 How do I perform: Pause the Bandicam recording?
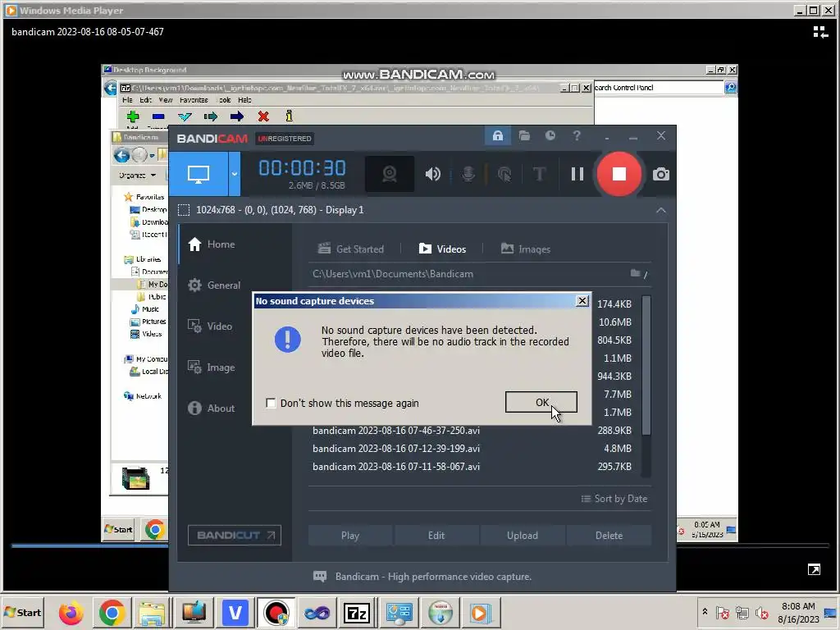click(x=577, y=174)
